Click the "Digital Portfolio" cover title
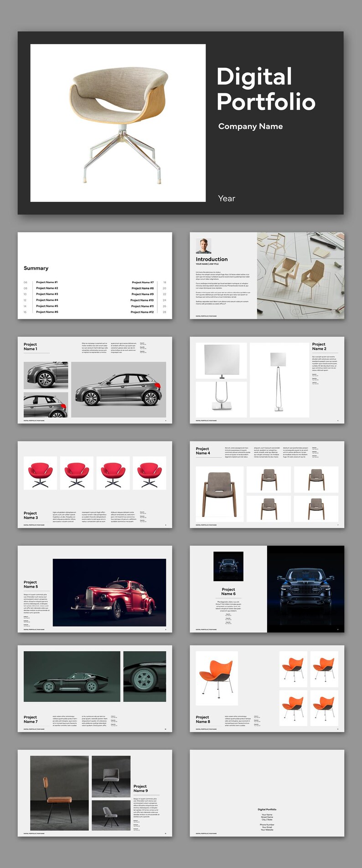The width and height of the screenshot is (362, 868). [266, 89]
